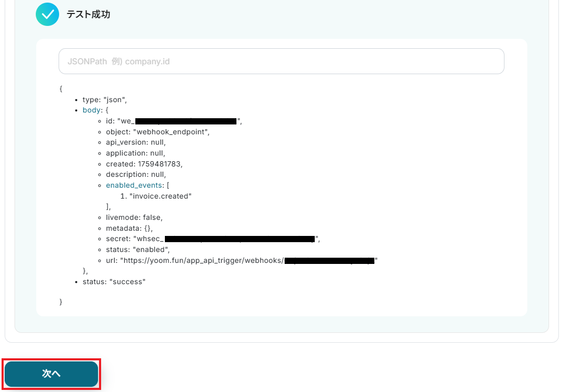Click the livemode: false line
This screenshot has height=392, width=561.
[x=134, y=217]
